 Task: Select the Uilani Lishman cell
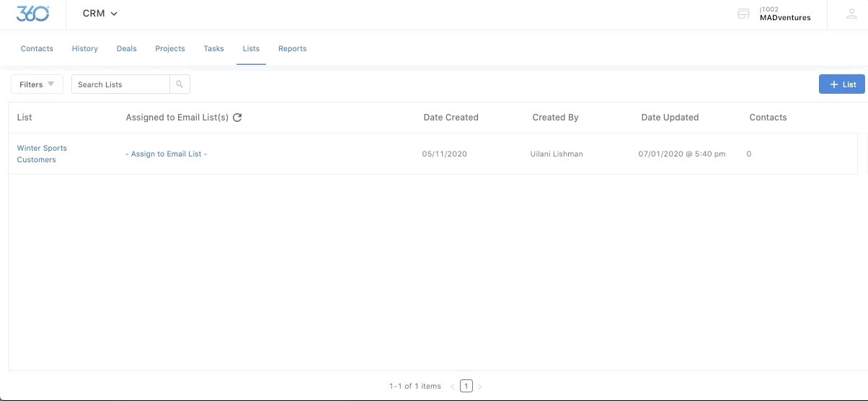(x=557, y=154)
